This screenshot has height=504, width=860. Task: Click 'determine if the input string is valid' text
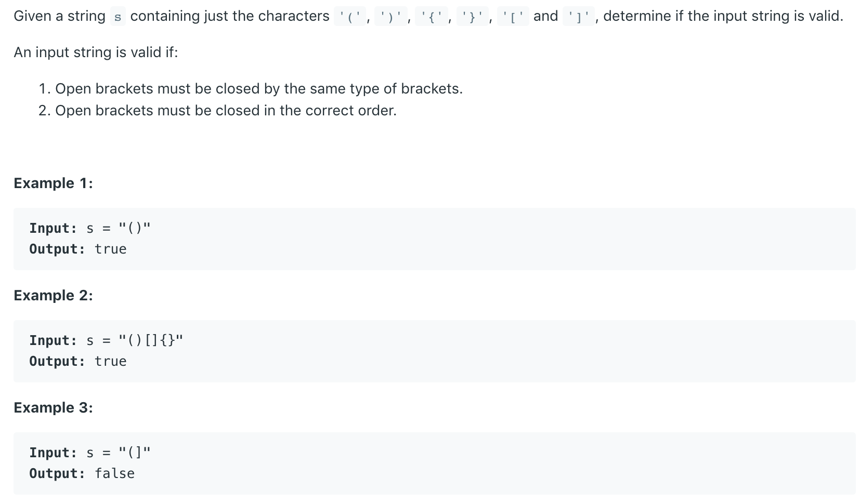pyautogui.click(x=723, y=16)
